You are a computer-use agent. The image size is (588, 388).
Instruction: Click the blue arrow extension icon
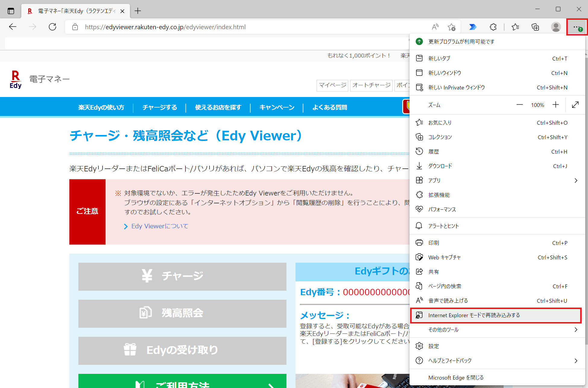pyautogui.click(x=473, y=27)
